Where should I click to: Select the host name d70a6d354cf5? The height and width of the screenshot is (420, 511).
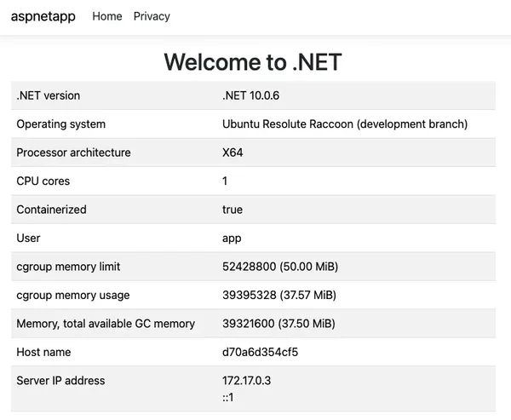tap(260, 352)
